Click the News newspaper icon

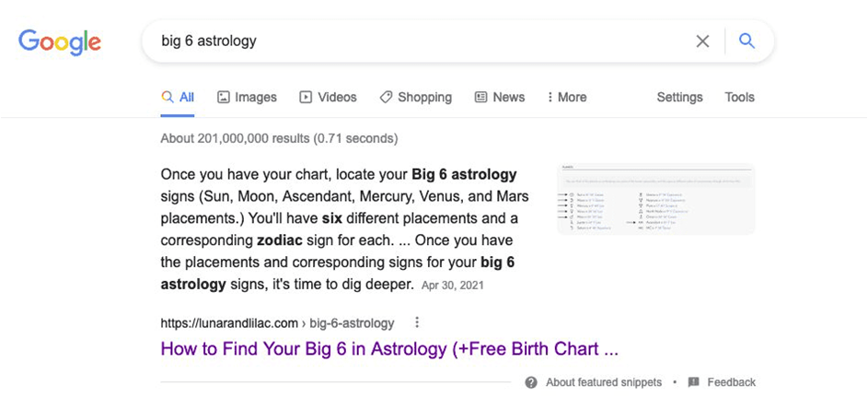point(480,97)
